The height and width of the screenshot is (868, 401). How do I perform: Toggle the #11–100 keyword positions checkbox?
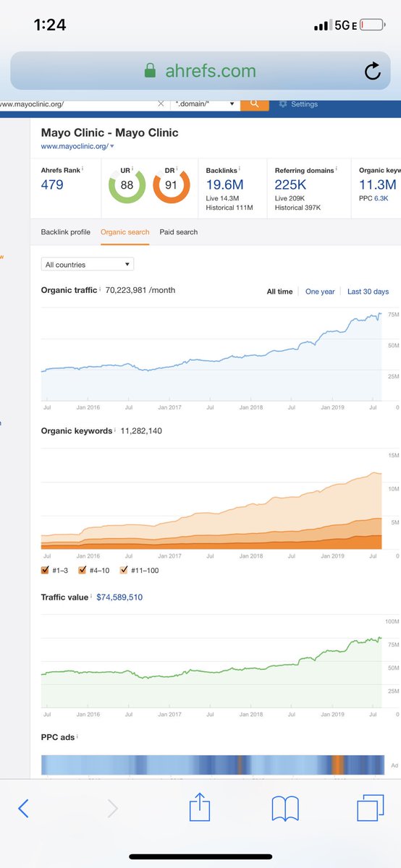[123, 570]
